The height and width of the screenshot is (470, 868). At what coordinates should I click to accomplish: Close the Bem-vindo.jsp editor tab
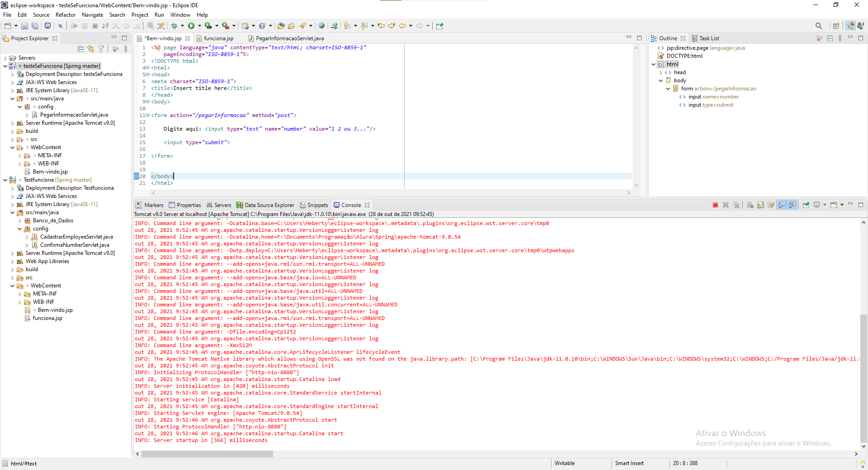pos(188,38)
